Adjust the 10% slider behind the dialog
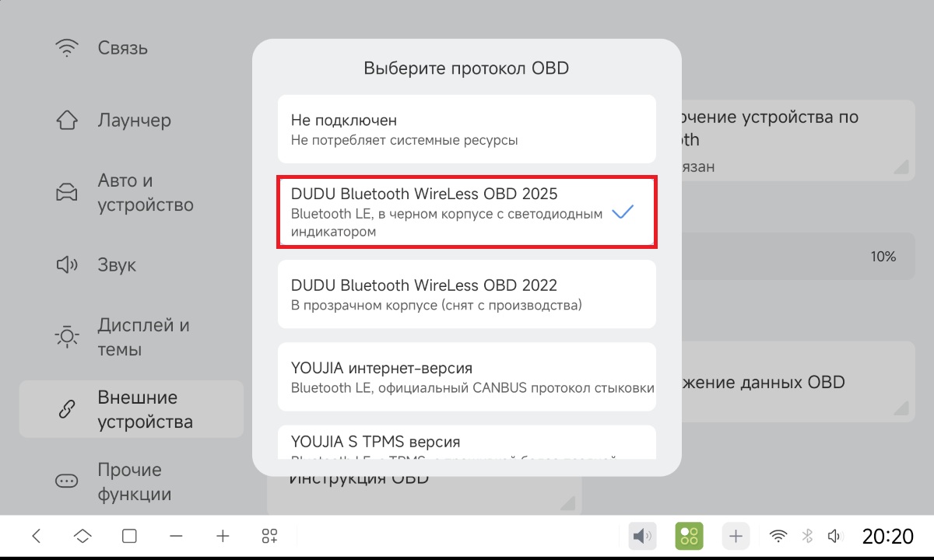Image resolution: width=934 pixels, height=560 pixels. 798,256
